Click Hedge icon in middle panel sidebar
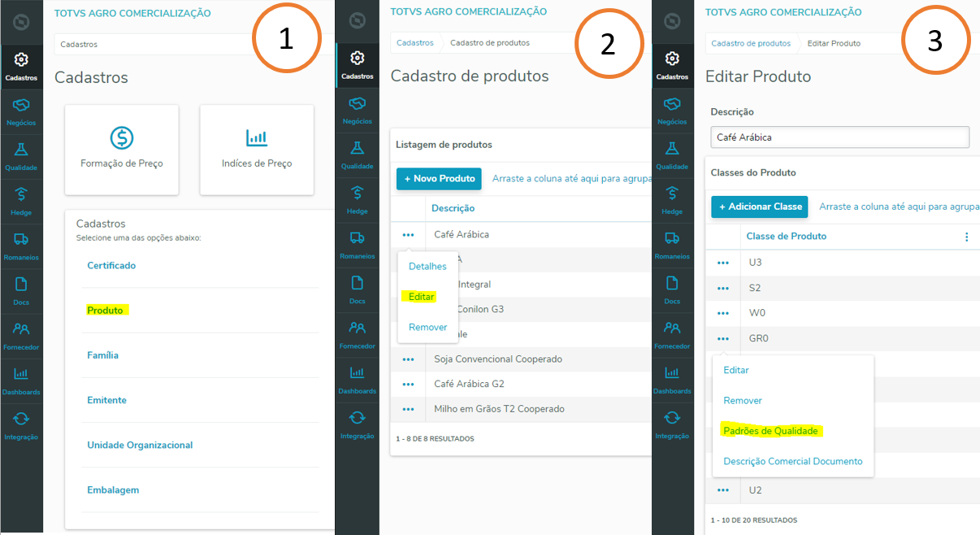Image resolution: width=980 pixels, height=535 pixels. click(x=357, y=193)
